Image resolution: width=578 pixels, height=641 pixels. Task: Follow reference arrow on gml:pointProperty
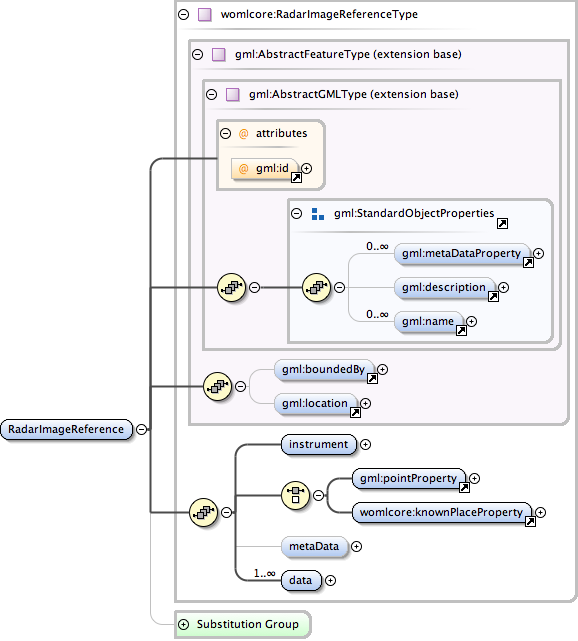(464, 487)
